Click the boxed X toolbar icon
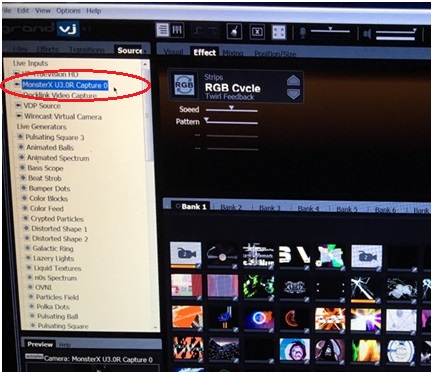 (x=257, y=32)
